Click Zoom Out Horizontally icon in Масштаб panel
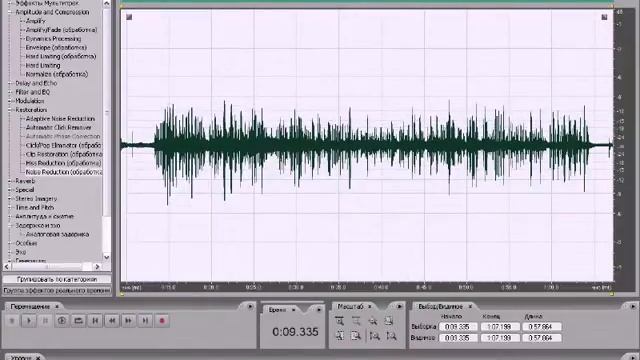 (356, 321)
